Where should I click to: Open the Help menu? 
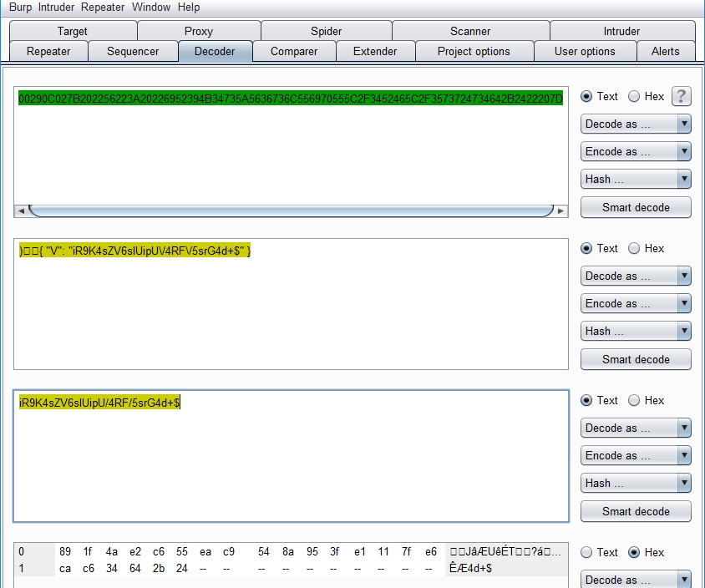189,8
